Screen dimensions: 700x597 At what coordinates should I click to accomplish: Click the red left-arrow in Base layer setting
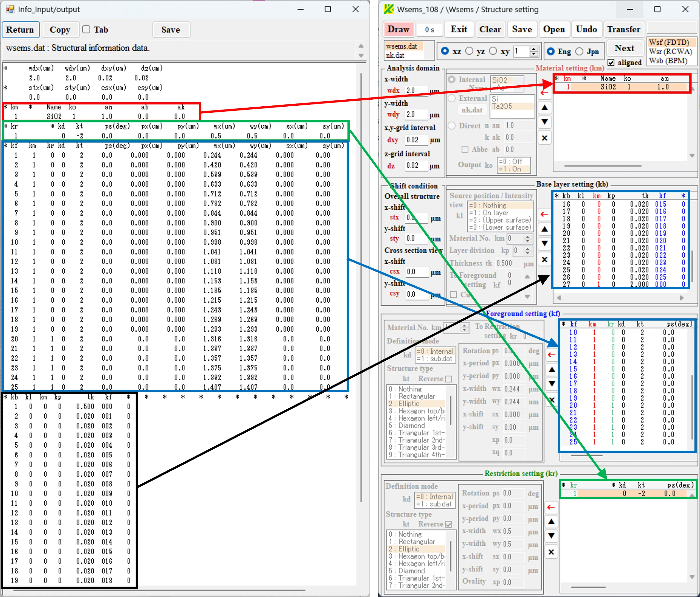(x=545, y=214)
